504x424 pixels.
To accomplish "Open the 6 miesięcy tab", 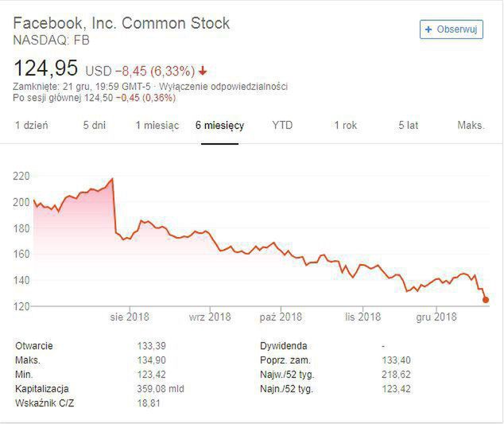I will (220, 126).
